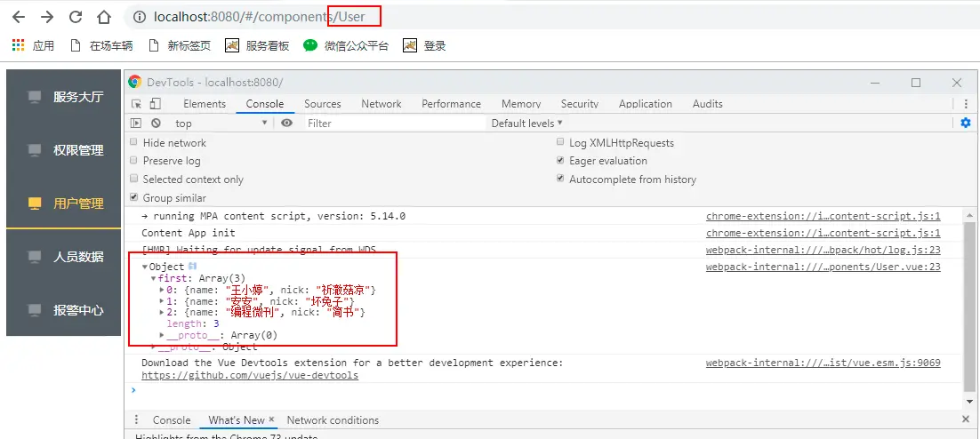Switch to the Console tab

tap(265, 104)
